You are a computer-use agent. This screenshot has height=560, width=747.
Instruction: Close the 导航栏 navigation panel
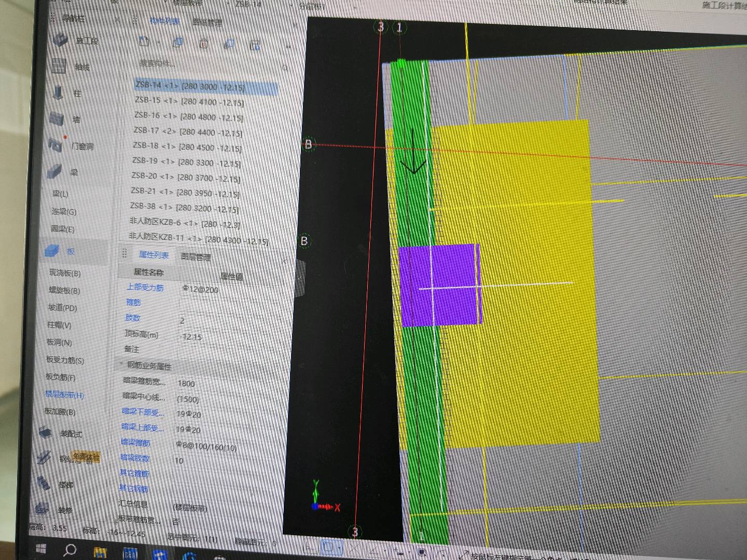tap(118, 20)
